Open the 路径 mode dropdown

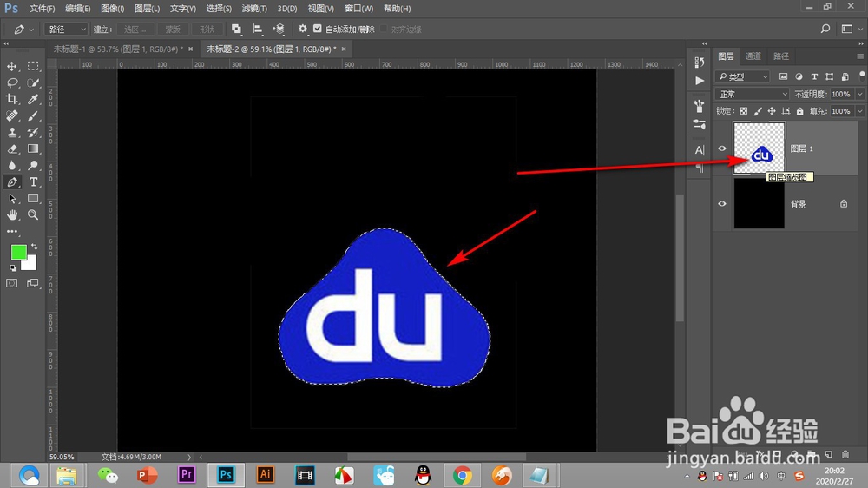click(67, 29)
